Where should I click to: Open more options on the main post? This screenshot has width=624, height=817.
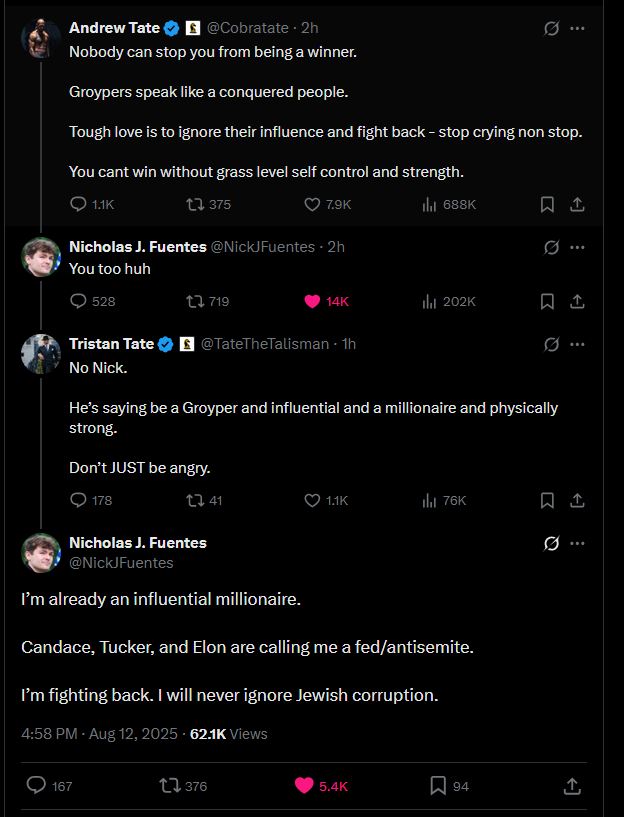click(x=577, y=543)
